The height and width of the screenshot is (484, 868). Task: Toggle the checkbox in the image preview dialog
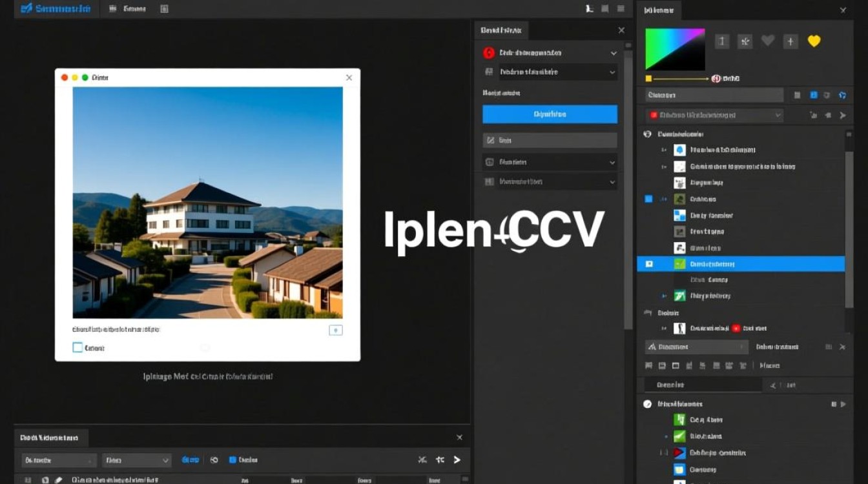pos(78,347)
